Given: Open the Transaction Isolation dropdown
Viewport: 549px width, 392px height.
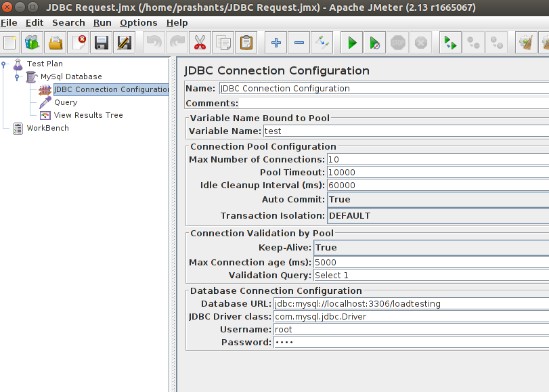Looking at the screenshot, I should pos(437,216).
